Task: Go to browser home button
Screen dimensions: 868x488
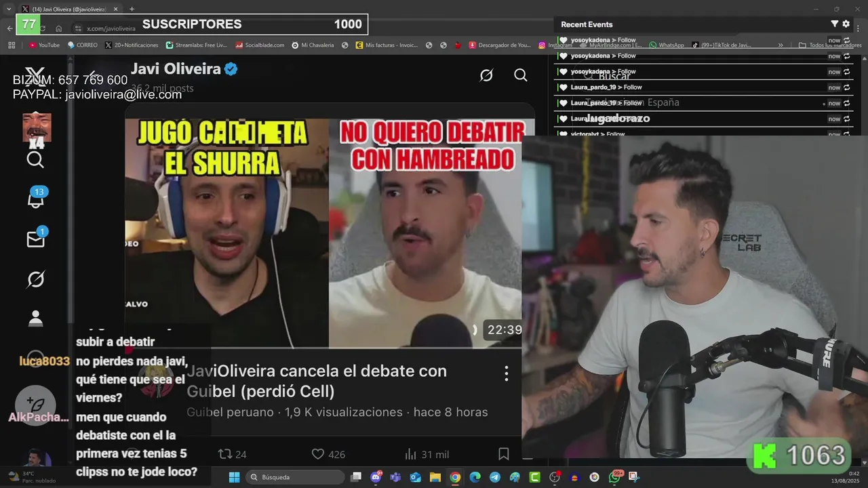Action: (x=59, y=28)
